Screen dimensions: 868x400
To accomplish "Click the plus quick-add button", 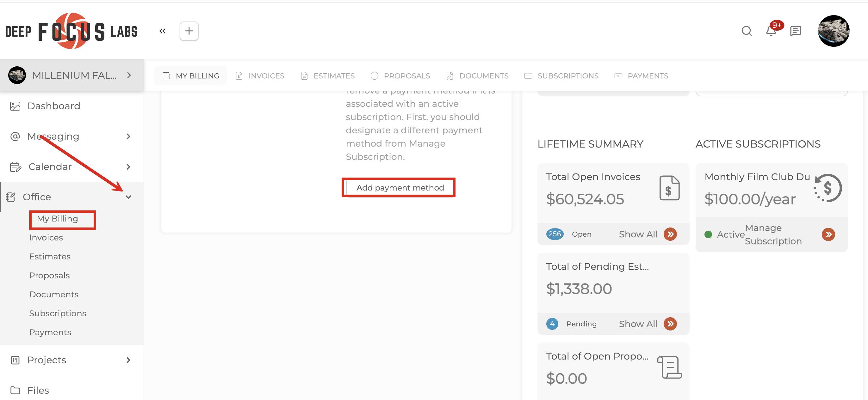I will coord(189,31).
